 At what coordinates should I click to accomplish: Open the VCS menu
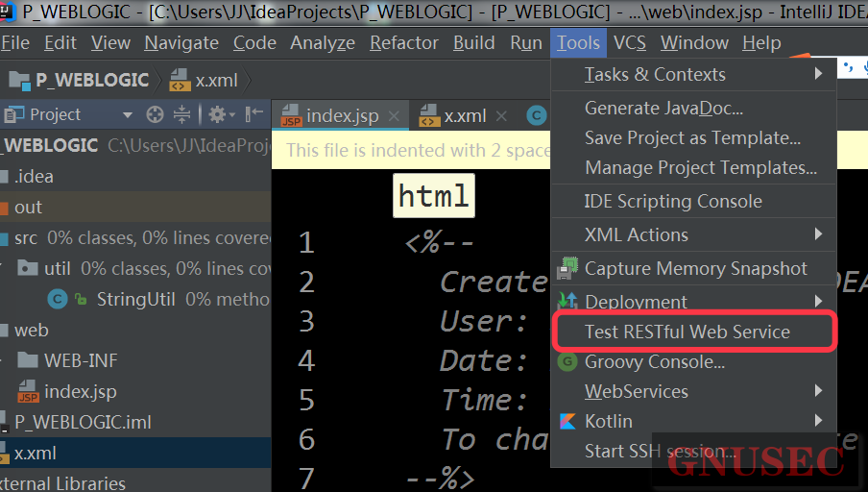(630, 42)
